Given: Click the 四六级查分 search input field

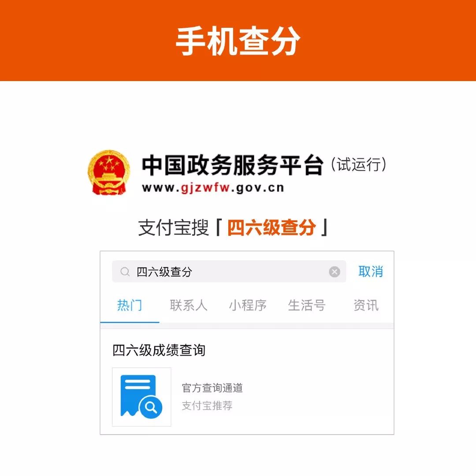Looking at the screenshot, I should coord(229,271).
